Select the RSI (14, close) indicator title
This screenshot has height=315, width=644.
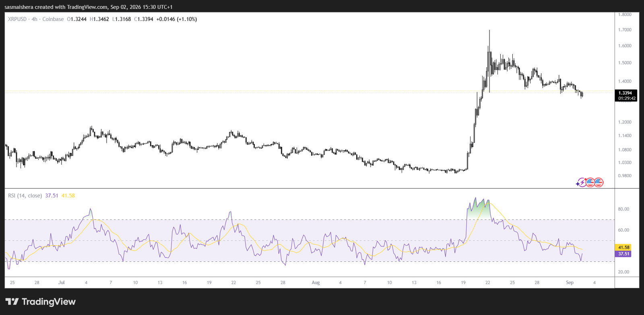coord(25,195)
